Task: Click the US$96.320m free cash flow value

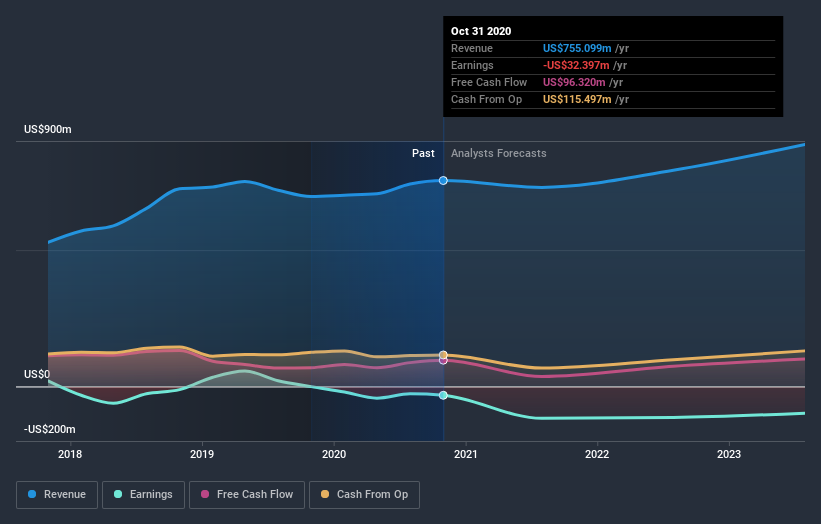Action: pyautogui.click(x=574, y=82)
